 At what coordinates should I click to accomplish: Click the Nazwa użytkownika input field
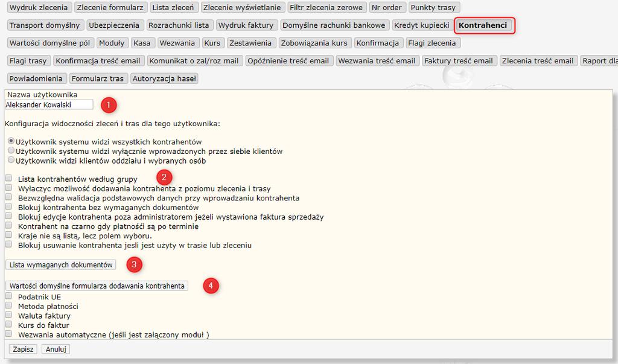pyautogui.click(x=49, y=104)
